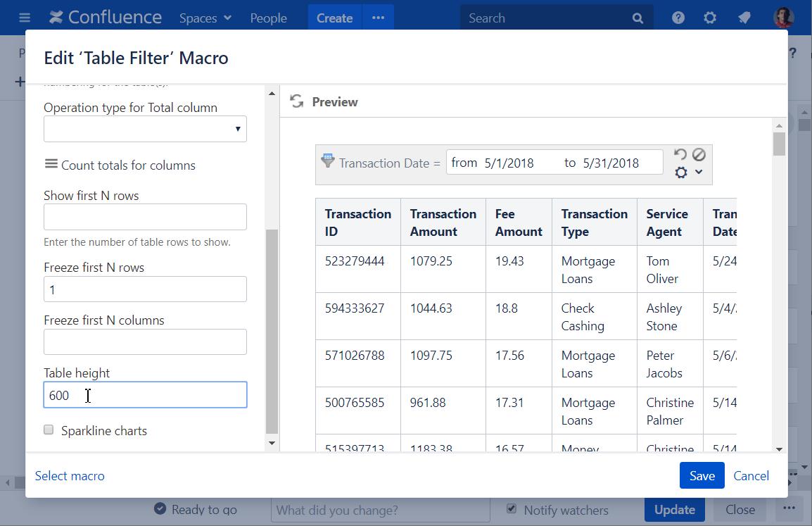Image resolution: width=812 pixels, height=526 pixels.
Task: Click the clear filters circle-slash icon
Action: [x=698, y=154]
